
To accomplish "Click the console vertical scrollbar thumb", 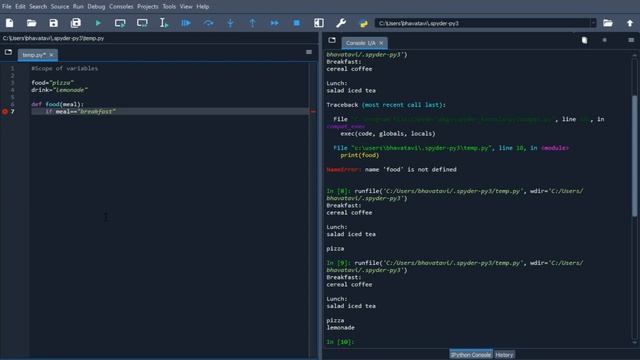I will point(634,156).
